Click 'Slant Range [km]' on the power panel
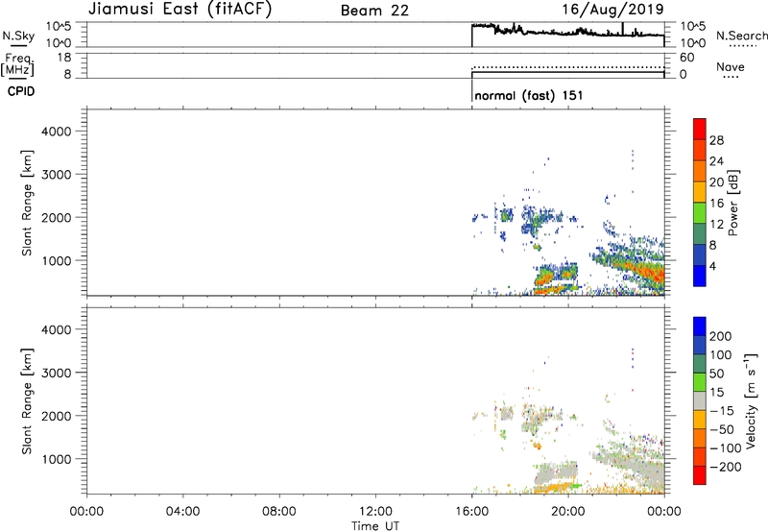 27,203
